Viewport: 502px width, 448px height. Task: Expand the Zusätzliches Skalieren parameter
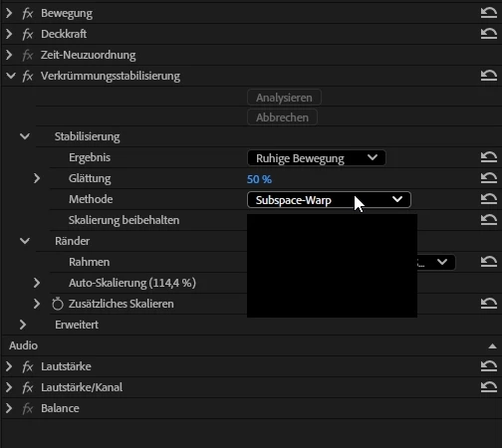(37, 304)
